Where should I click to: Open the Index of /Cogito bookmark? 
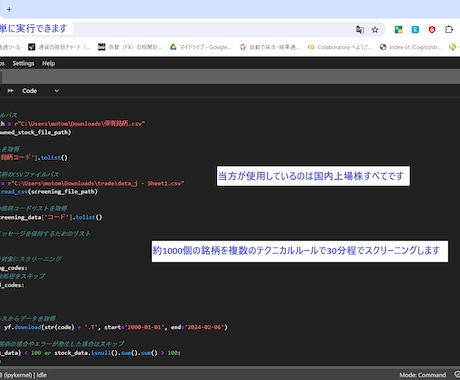click(411, 47)
